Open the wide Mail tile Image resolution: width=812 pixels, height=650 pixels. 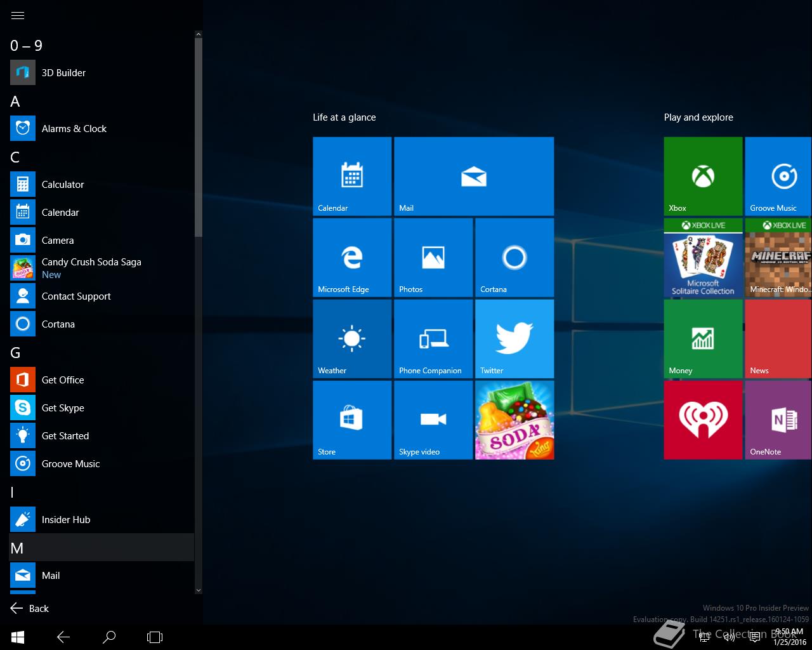click(x=474, y=176)
